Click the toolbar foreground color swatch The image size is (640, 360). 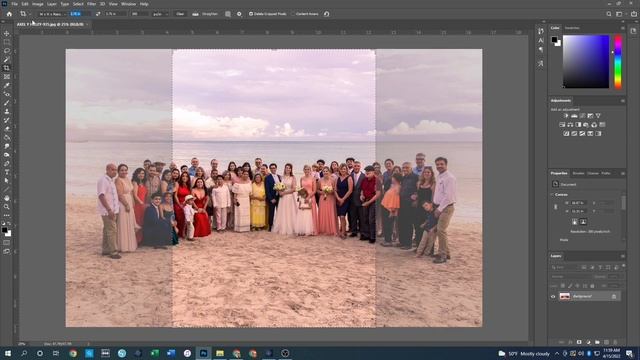click(4, 230)
